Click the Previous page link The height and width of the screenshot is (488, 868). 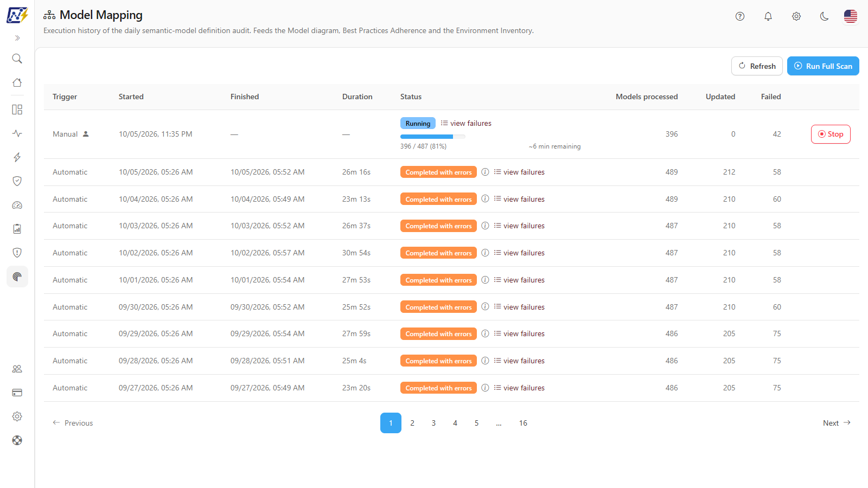(73, 423)
